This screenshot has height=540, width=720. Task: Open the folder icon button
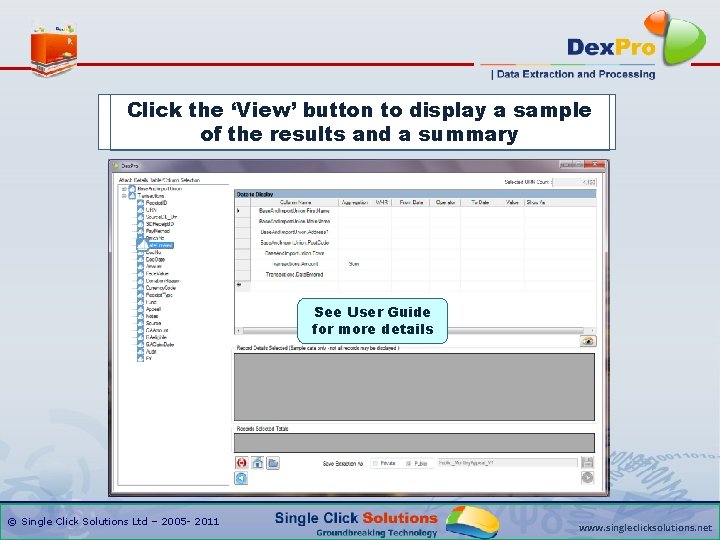click(273, 463)
